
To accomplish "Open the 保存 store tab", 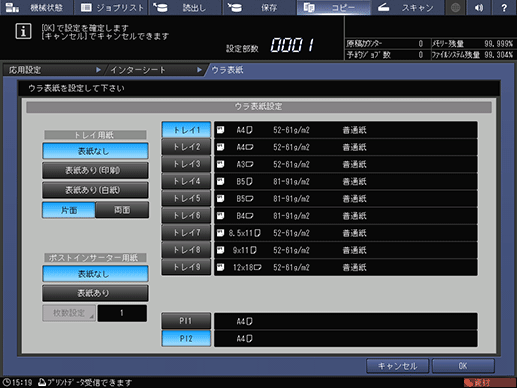I will point(259,7).
